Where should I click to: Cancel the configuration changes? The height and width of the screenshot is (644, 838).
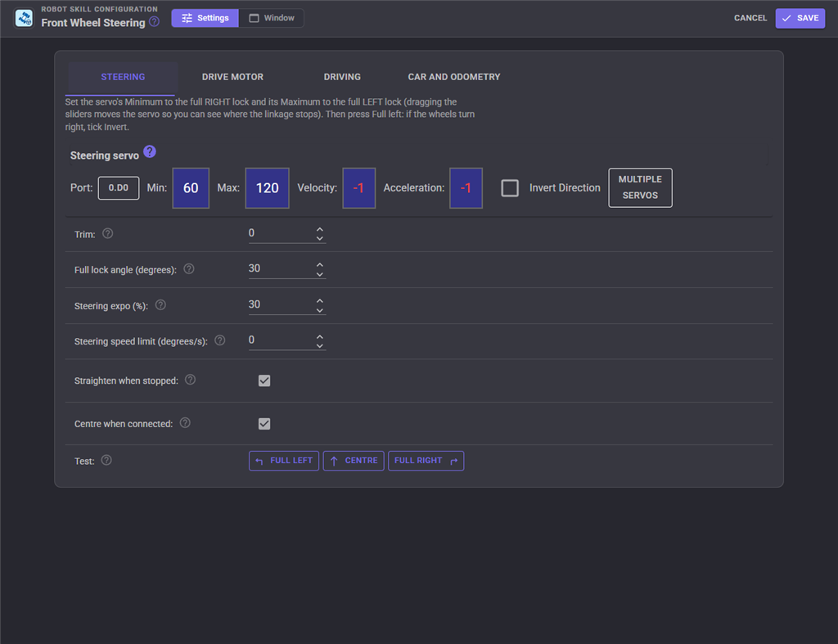(x=750, y=18)
